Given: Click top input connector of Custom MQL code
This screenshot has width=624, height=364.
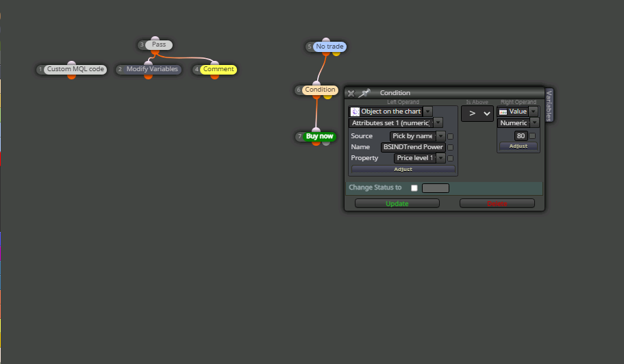Looking at the screenshot, I should 72,63.
